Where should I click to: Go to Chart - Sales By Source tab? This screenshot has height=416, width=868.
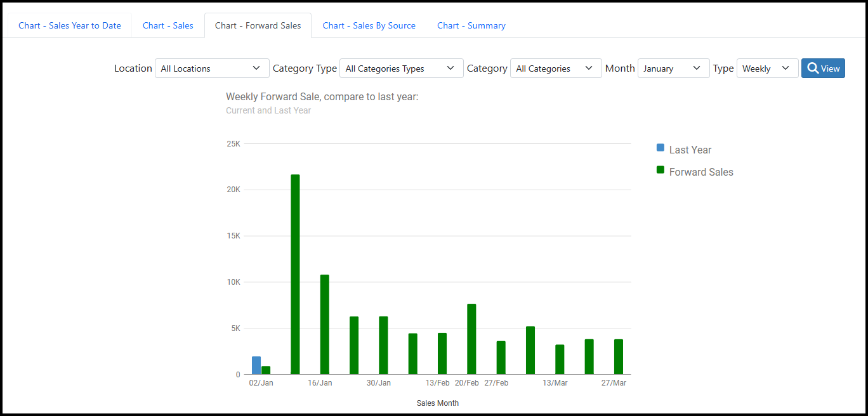click(x=369, y=25)
